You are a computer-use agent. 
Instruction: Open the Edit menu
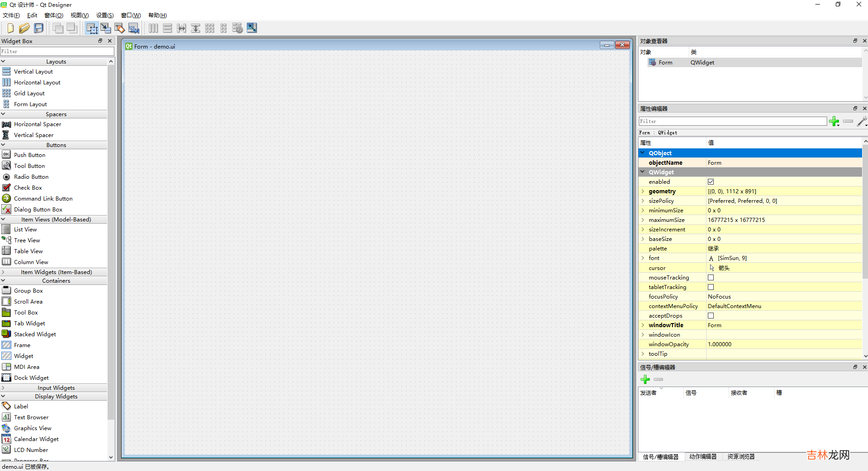32,15
